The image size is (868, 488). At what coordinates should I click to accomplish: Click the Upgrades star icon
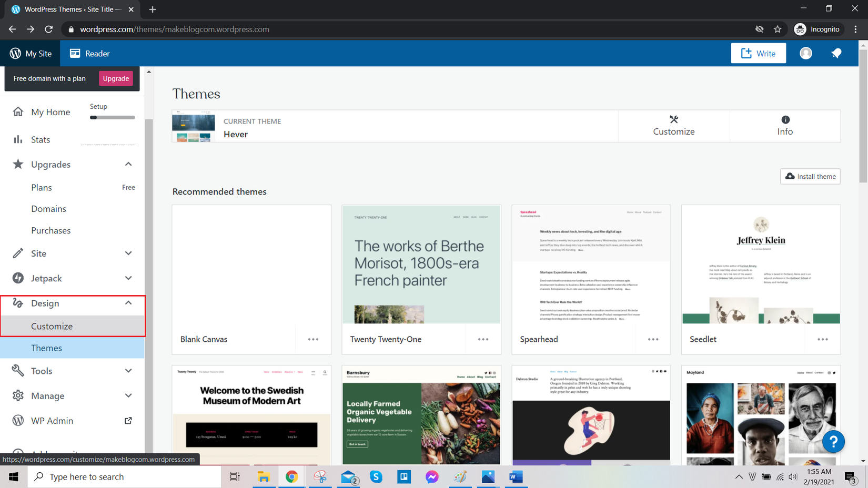pos(18,164)
